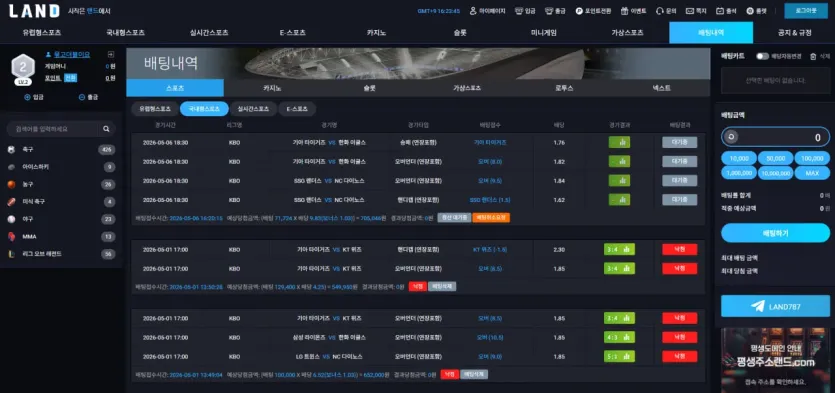Click the reset icon in bet amount field
Screen dimensions: 835x393
(731, 137)
